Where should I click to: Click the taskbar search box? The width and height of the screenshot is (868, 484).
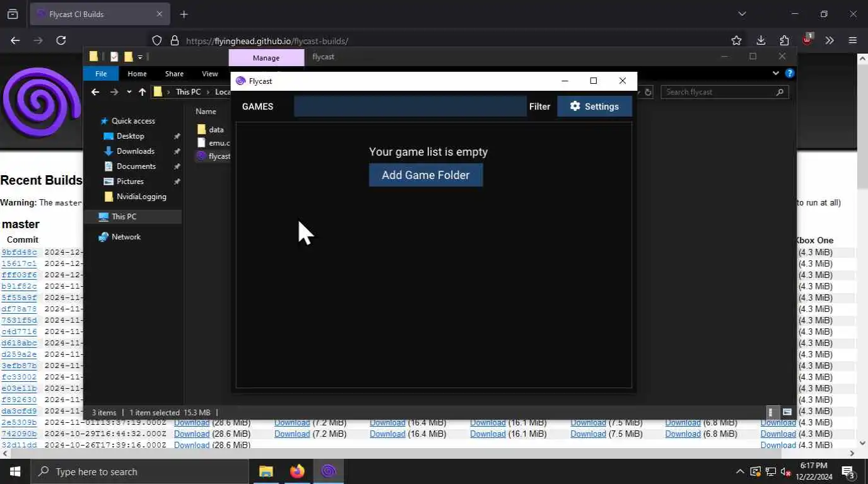(x=139, y=471)
